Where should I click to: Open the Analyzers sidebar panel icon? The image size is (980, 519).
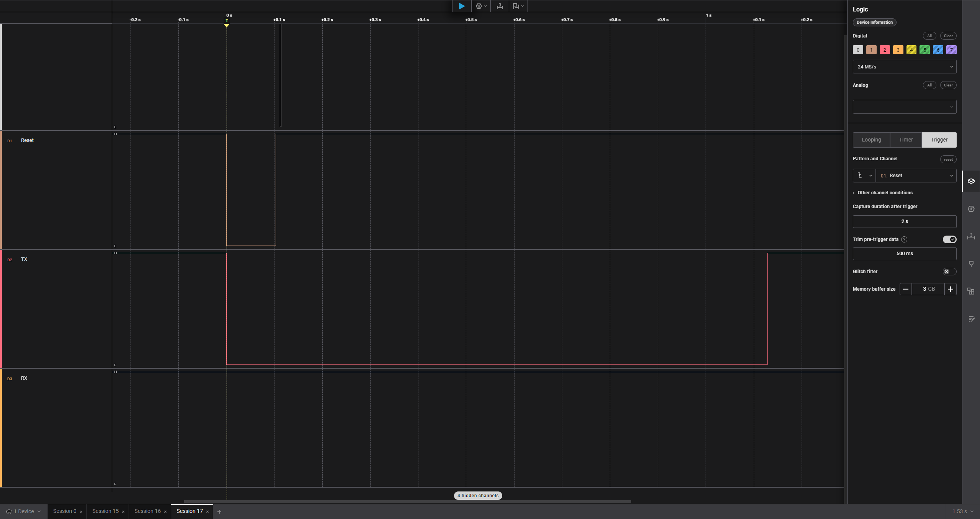tap(971, 209)
